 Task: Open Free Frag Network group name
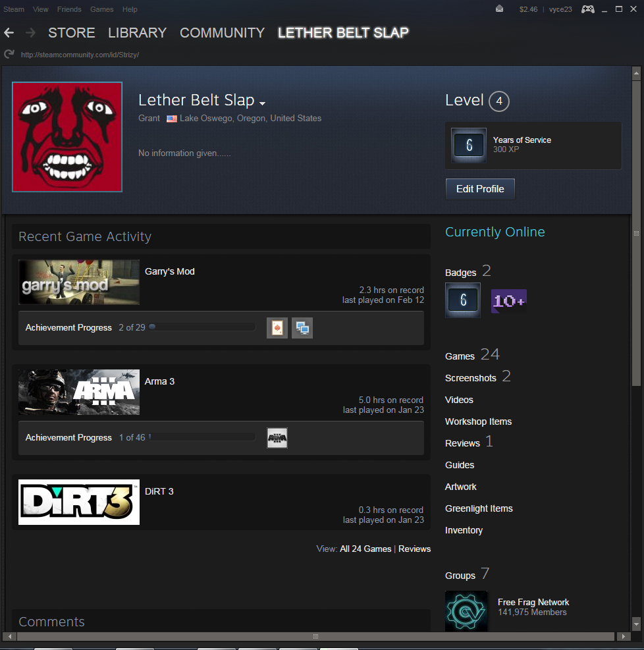533,602
